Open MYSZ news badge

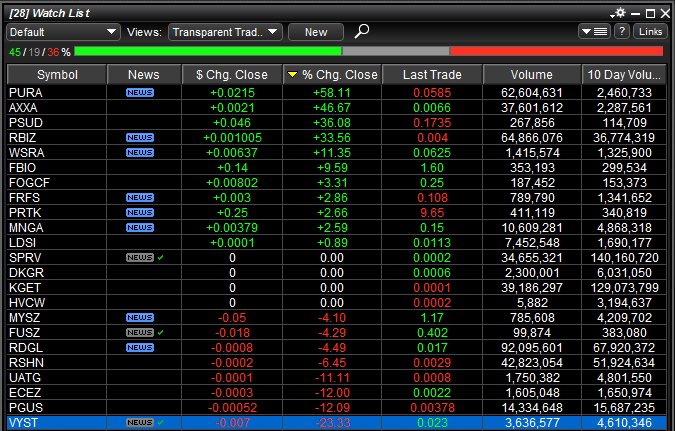[x=140, y=317]
